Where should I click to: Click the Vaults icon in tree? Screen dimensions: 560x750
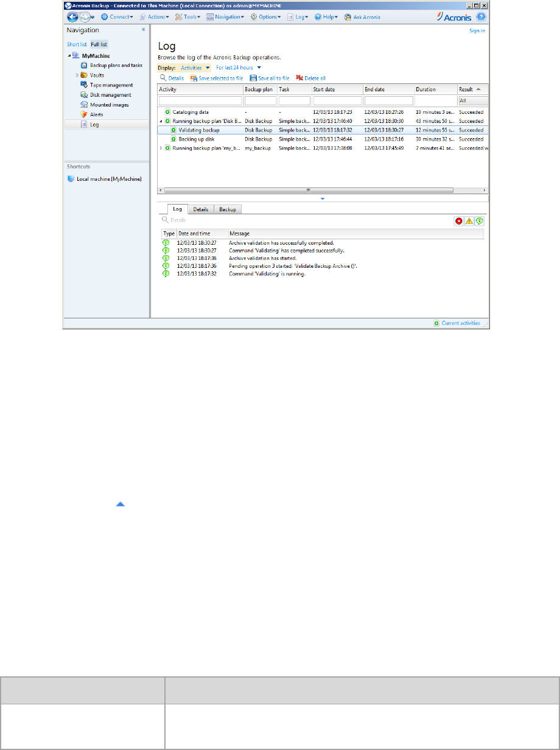[x=84, y=75]
